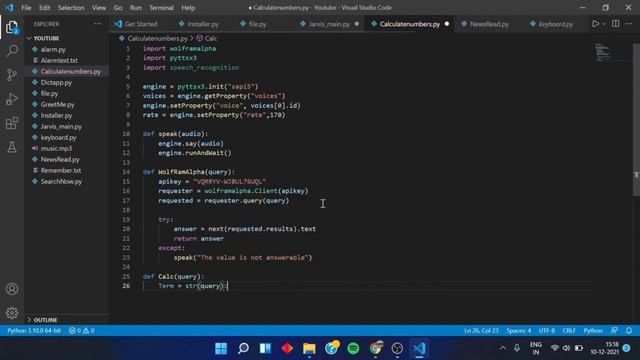
Task: Change the UTF-8 encoding setting
Action: click(547, 331)
